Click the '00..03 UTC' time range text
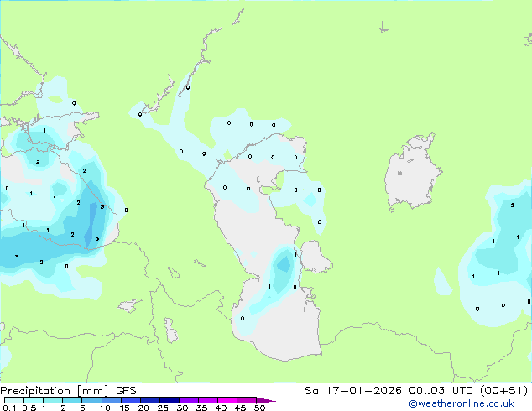Image resolution: width=532 pixels, height=411 pixels. pos(440,391)
